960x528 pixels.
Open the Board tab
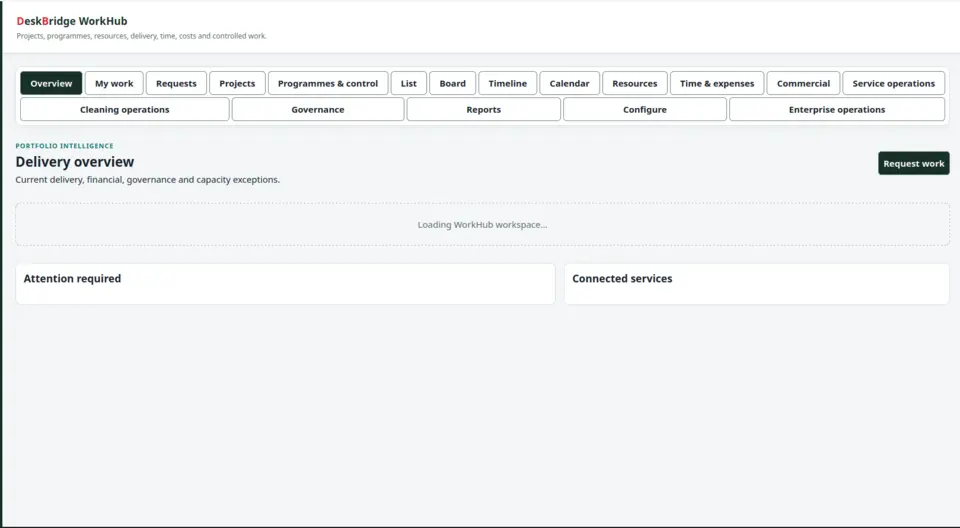pyautogui.click(x=452, y=83)
